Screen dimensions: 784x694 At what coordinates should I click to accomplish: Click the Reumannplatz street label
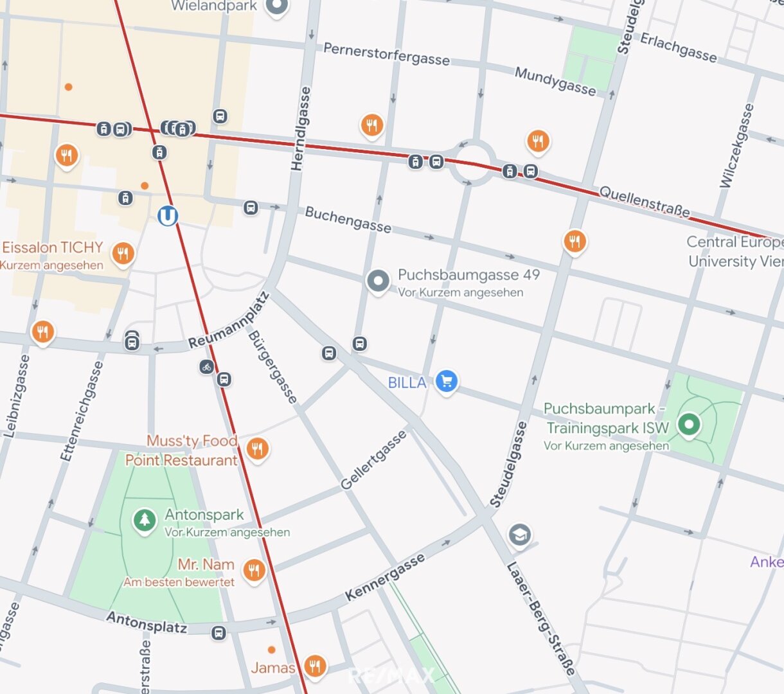point(228,321)
